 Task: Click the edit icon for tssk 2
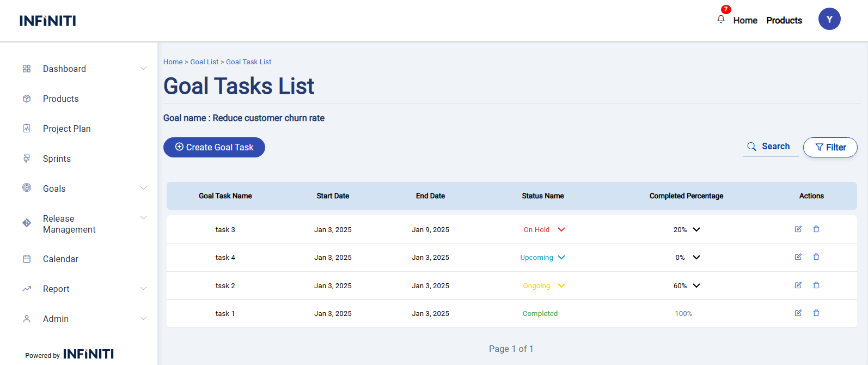pos(798,285)
